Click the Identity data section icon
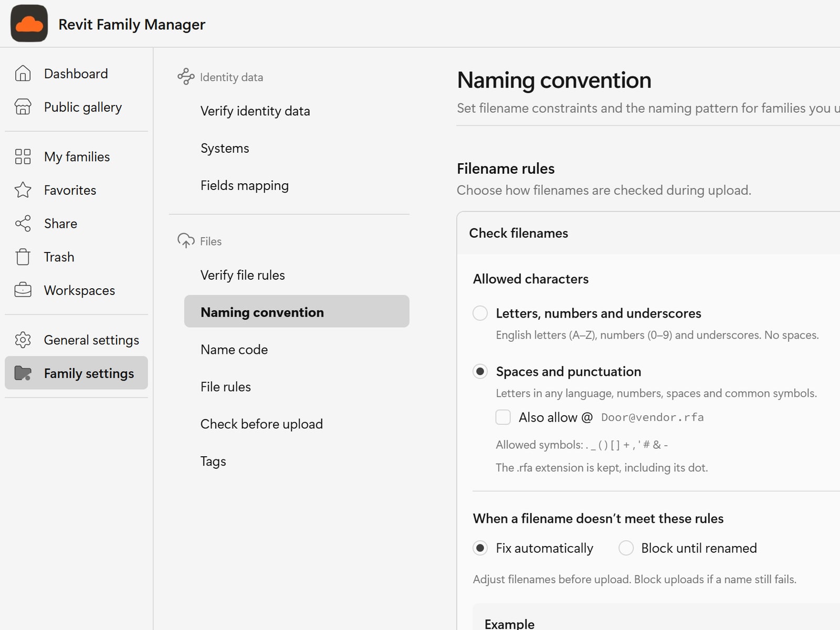 [186, 77]
